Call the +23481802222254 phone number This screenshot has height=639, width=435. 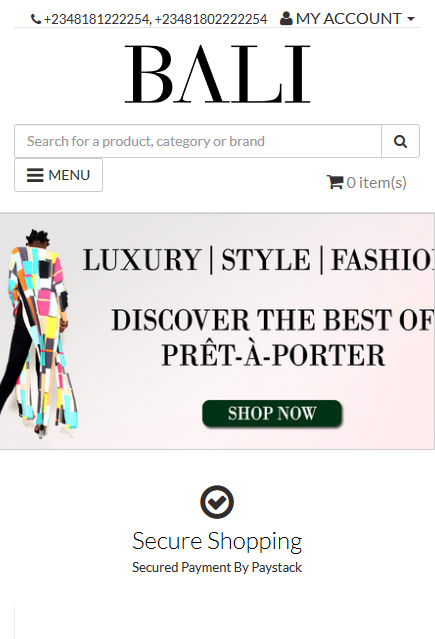(x=211, y=19)
